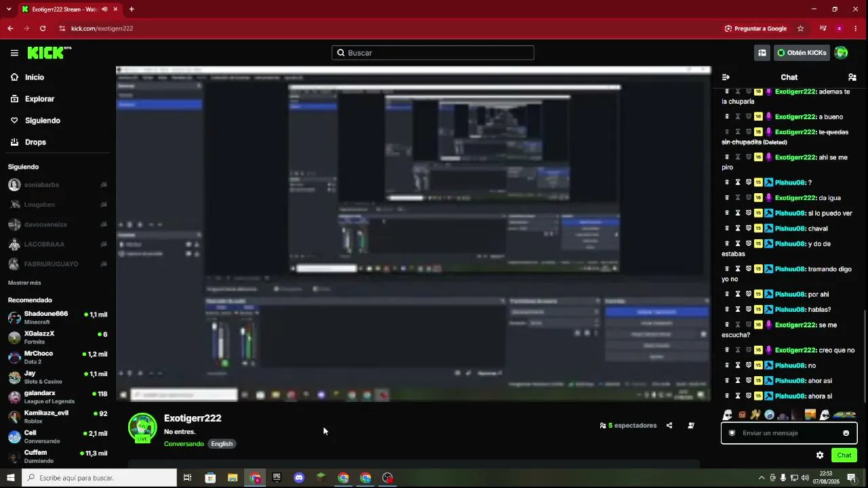This screenshot has width=868, height=488.
Task: Click the sunset emote in the quick emote bar
Action: [x=810, y=415]
